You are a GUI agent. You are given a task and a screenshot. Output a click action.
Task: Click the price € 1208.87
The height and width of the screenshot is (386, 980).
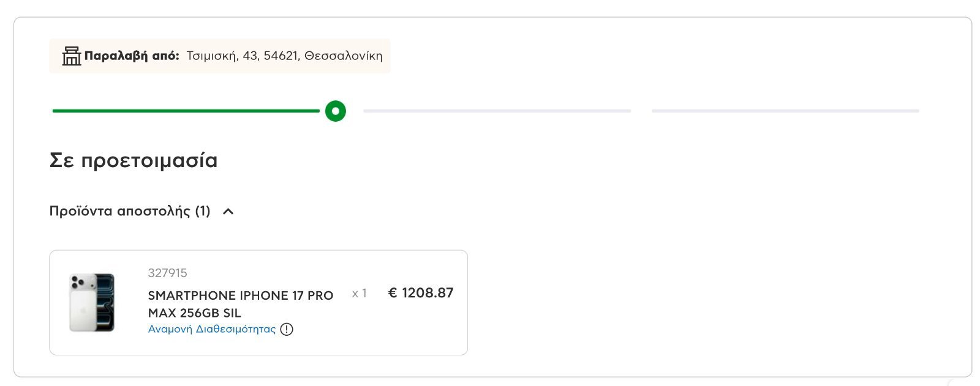(421, 293)
